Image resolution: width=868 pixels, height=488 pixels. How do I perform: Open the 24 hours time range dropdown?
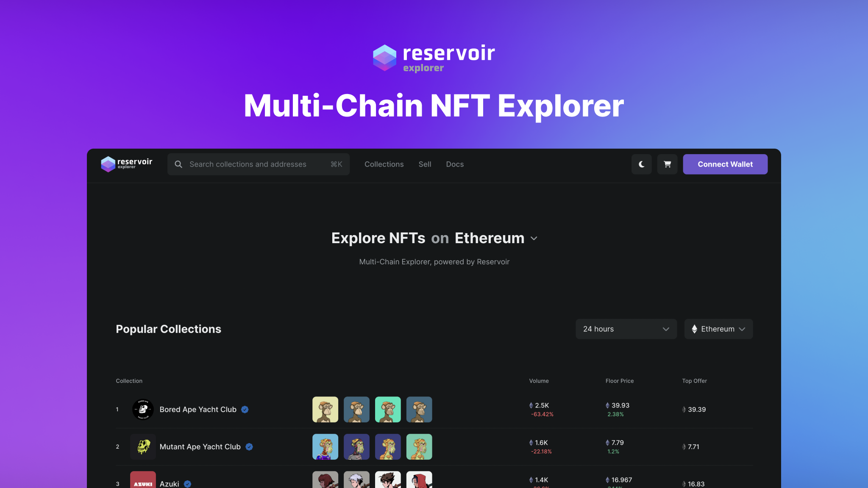[x=626, y=329]
